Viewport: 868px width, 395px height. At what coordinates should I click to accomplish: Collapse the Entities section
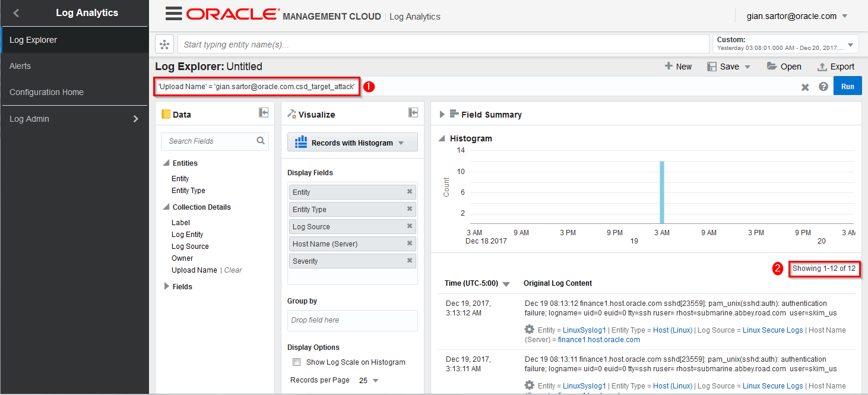tap(166, 163)
